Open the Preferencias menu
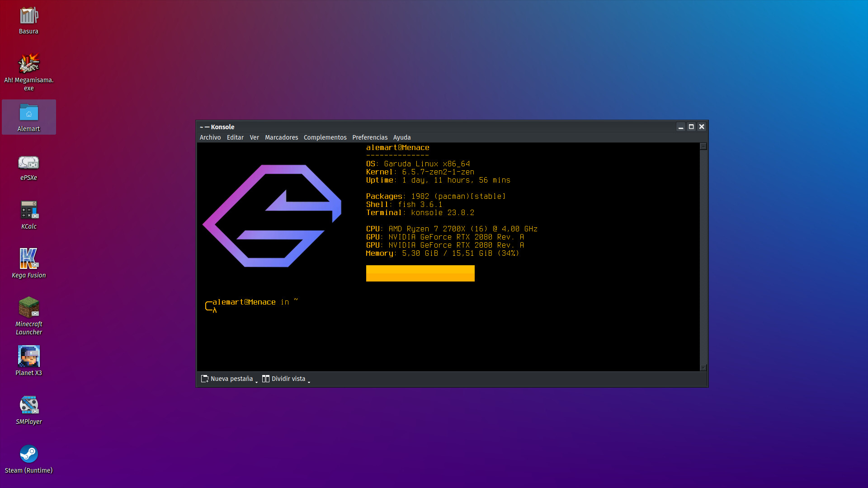This screenshot has width=868, height=488. click(370, 137)
